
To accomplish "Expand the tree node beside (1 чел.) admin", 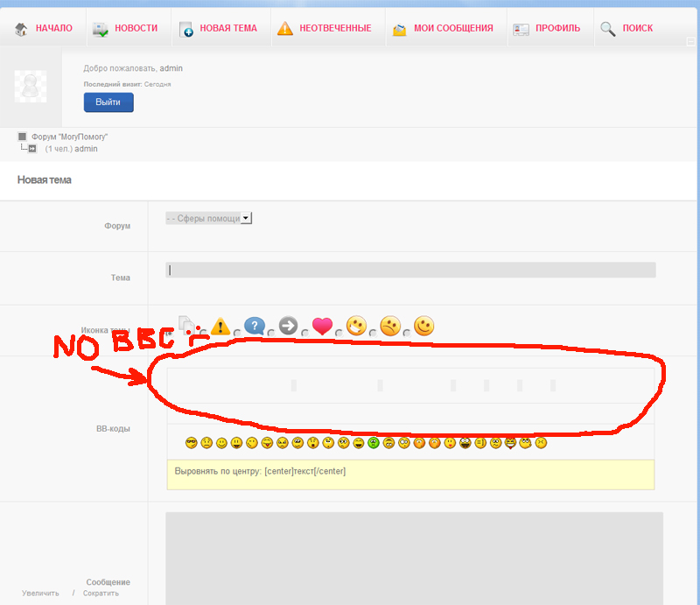I will (32, 149).
